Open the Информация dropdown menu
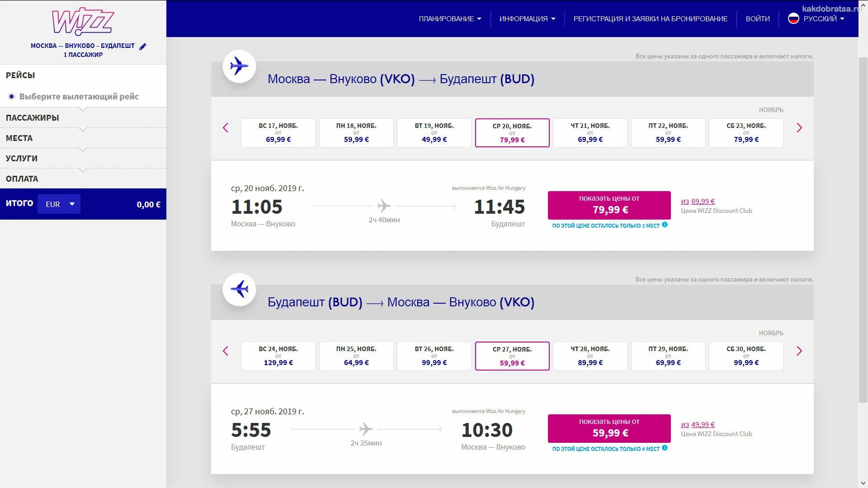 527,19
